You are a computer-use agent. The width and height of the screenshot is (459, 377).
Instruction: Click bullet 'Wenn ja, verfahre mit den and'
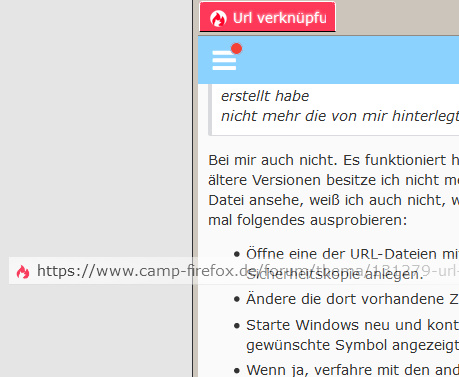(353, 370)
